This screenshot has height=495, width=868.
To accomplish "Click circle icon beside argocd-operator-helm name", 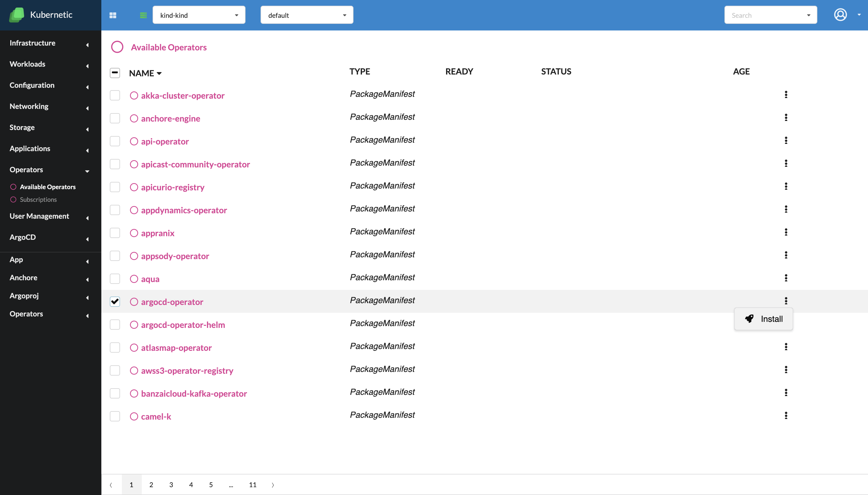I will pos(134,325).
